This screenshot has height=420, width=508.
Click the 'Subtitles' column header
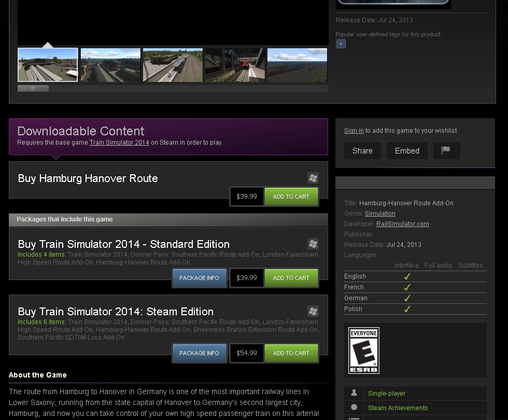tap(471, 265)
